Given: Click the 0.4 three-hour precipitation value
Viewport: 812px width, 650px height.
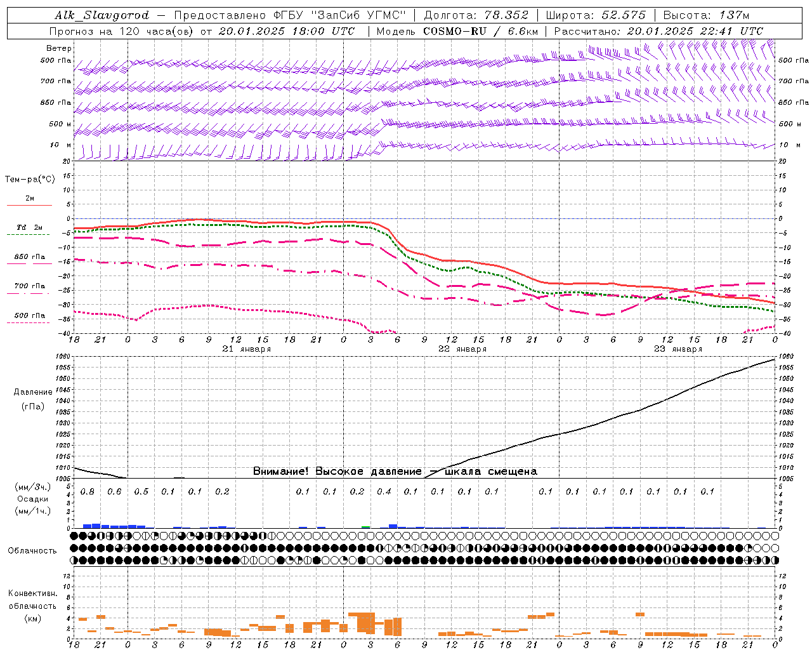Looking at the screenshot, I should point(384,492).
